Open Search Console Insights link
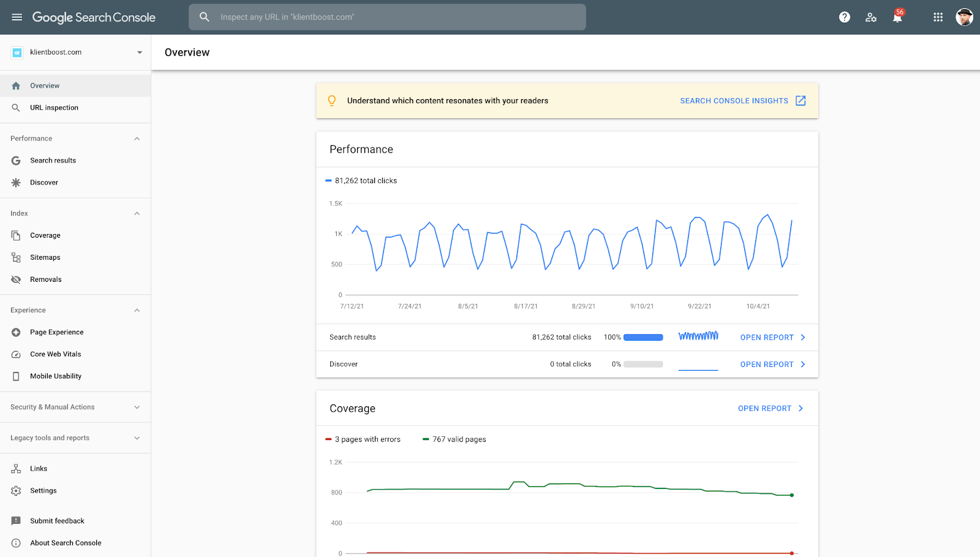 coord(734,101)
